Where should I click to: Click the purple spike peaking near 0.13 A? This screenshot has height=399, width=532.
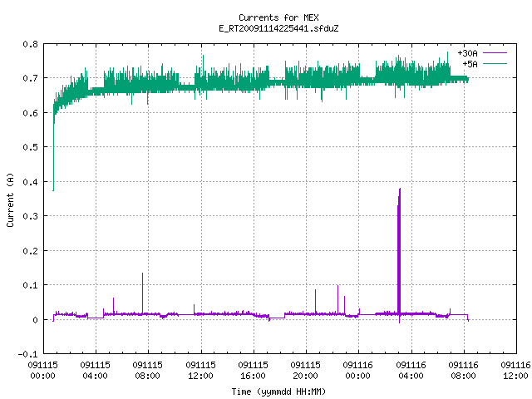(142, 293)
